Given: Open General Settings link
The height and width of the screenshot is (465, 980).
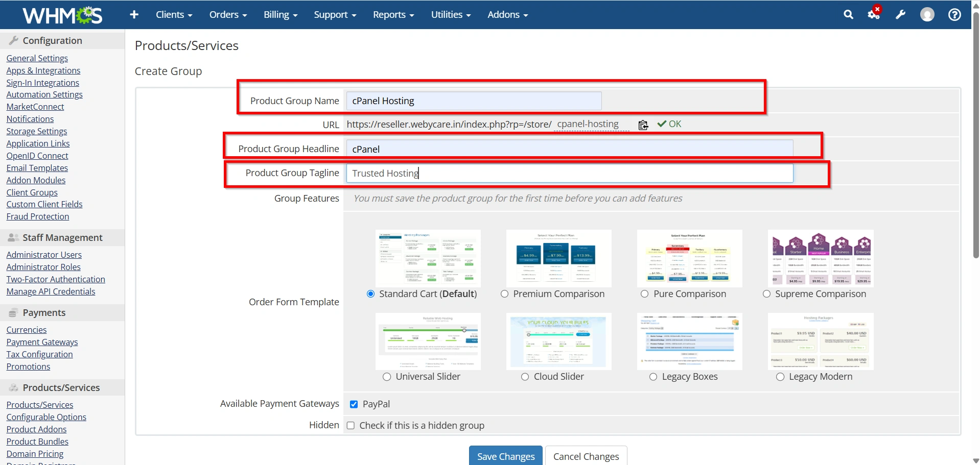Looking at the screenshot, I should (37, 58).
